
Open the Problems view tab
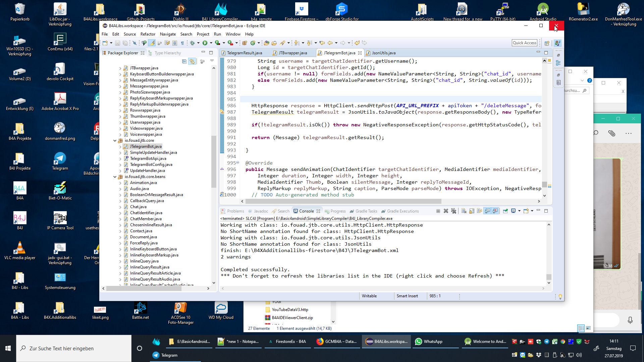point(235,211)
